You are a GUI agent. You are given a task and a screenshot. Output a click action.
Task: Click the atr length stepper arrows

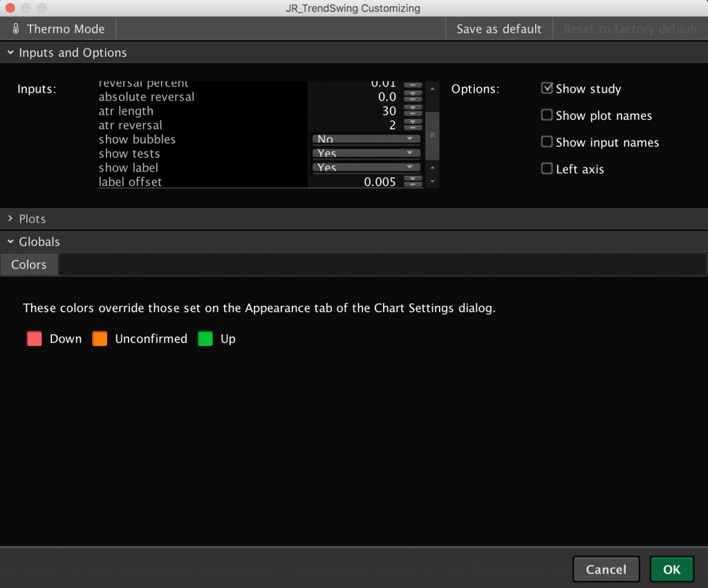pos(413,111)
